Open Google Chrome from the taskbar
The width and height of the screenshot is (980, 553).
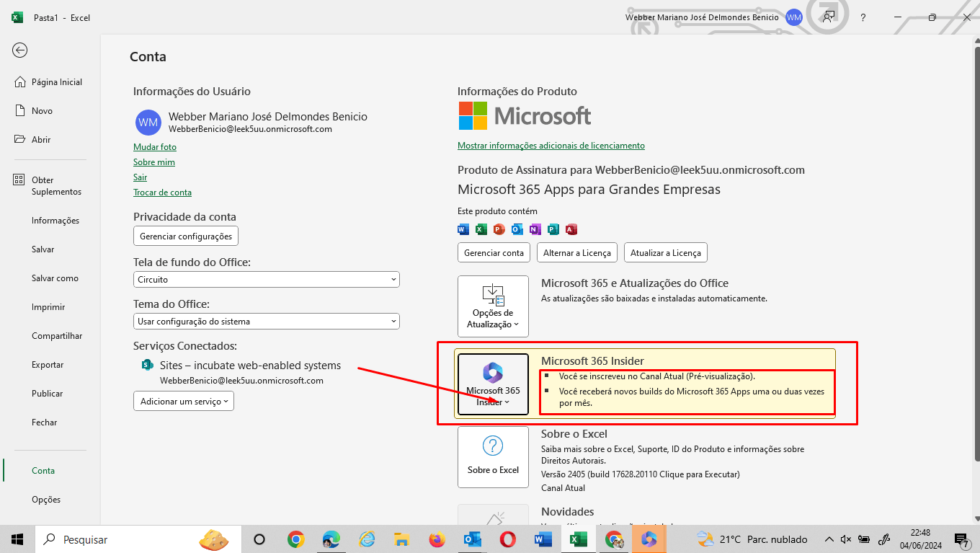click(x=295, y=539)
